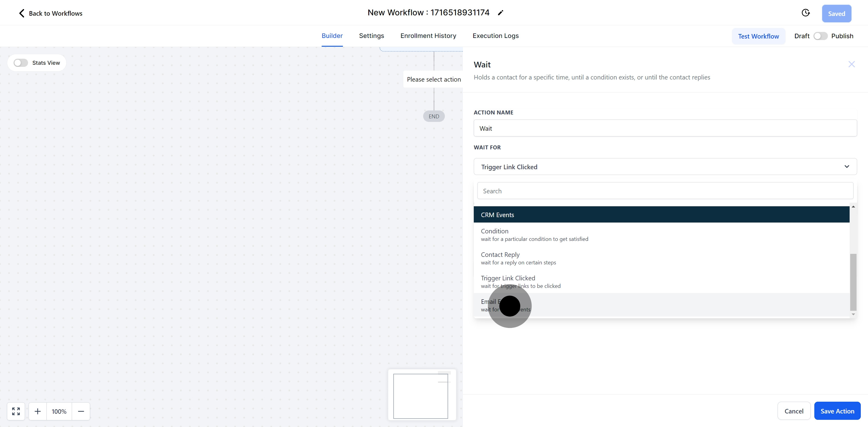Click the Back to Workflows link
Image resolution: width=868 pixels, height=427 pixels.
[x=55, y=13]
